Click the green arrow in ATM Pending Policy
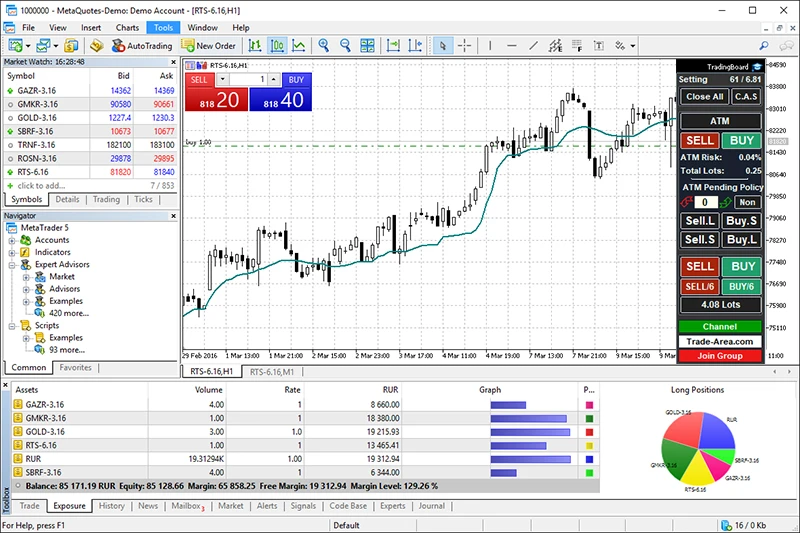Viewport: 800px width, 533px height. (x=726, y=202)
